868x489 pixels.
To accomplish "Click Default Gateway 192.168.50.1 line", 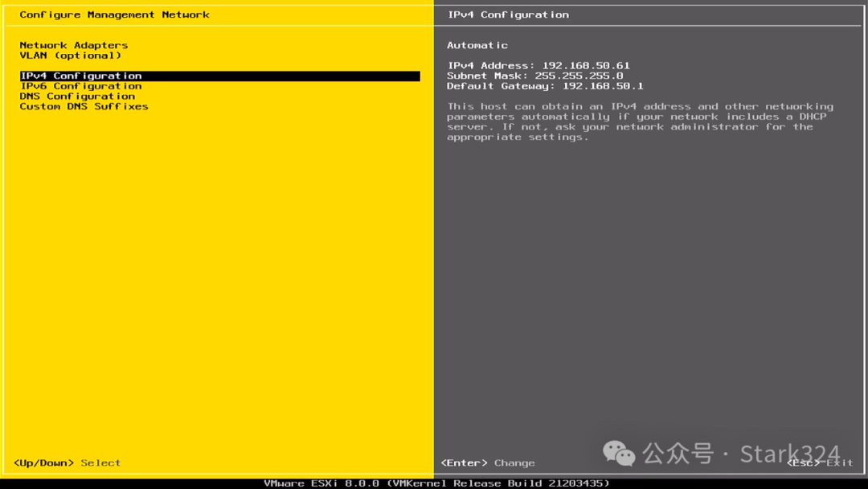I will [545, 86].
